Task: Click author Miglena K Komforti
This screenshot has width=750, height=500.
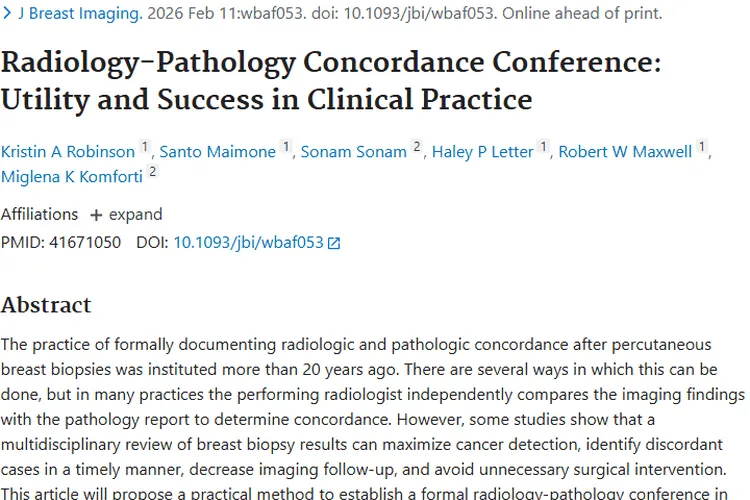Action: 71,176
